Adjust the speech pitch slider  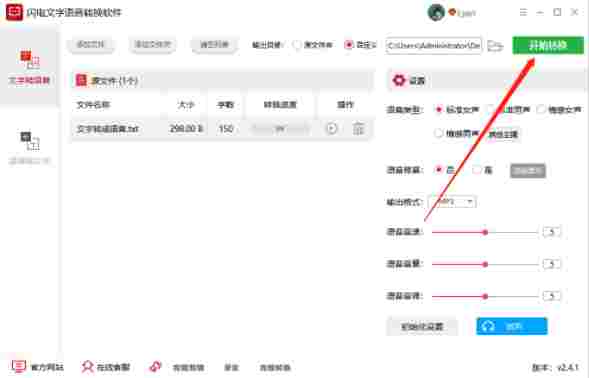[x=485, y=296]
